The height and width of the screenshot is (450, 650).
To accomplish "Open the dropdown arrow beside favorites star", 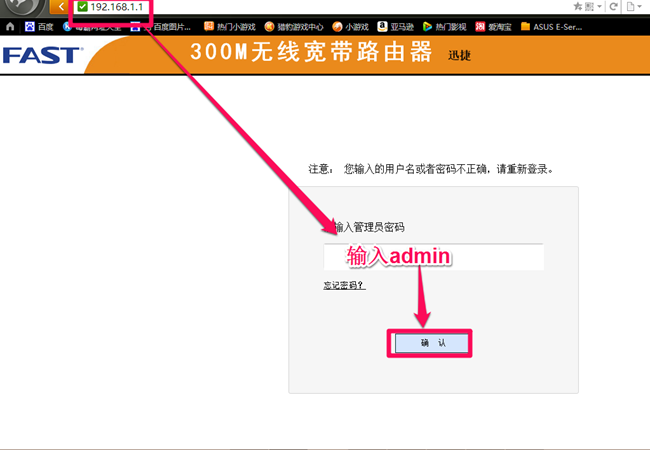I will point(600,7).
